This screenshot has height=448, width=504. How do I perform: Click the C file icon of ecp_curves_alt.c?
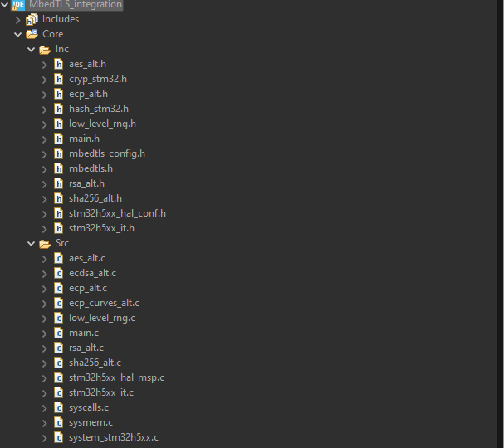[58, 303]
